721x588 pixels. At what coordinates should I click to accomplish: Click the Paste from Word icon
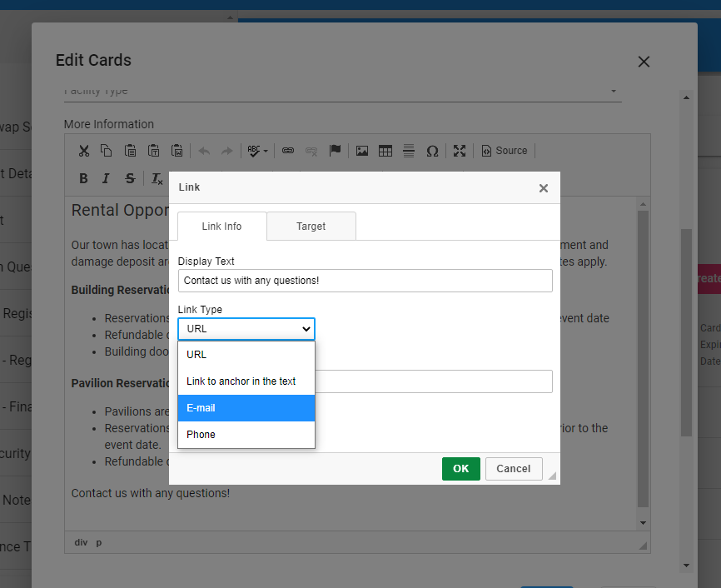[x=177, y=151]
